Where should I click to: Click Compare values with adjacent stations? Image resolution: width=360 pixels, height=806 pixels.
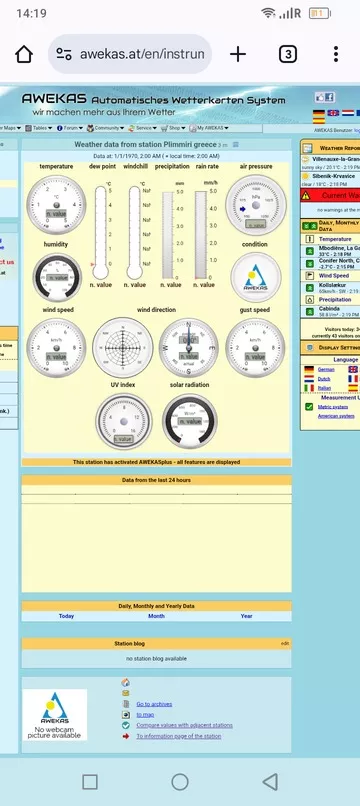coord(184,725)
